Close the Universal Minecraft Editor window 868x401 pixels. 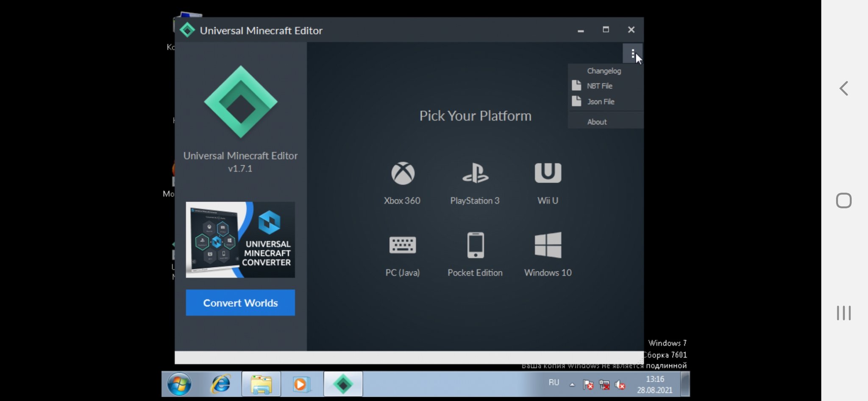pos(631,30)
